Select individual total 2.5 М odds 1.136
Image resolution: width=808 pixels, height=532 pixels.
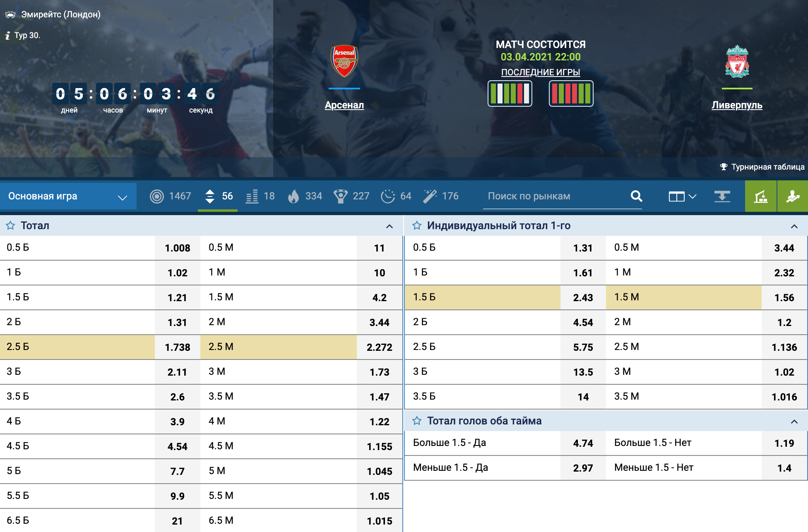[784, 347]
